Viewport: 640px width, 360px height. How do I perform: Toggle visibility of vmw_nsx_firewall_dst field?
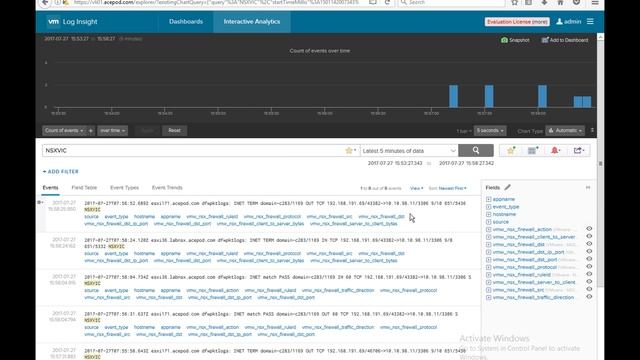click(x=589, y=244)
